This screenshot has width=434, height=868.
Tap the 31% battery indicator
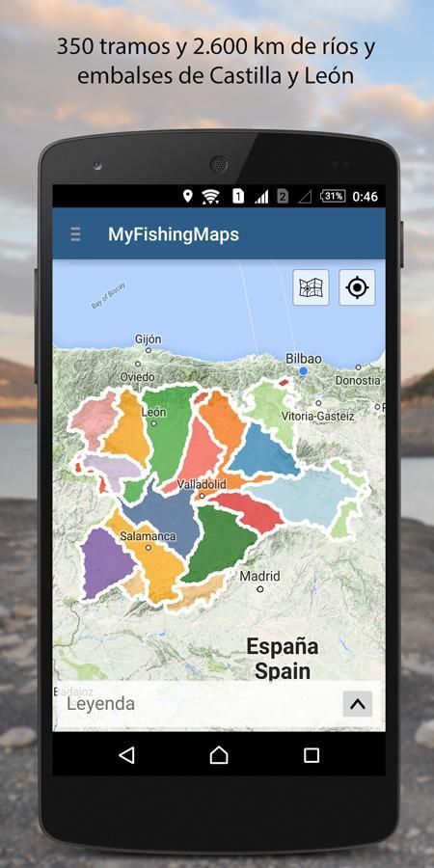pyautogui.click(x=334, y=196)
